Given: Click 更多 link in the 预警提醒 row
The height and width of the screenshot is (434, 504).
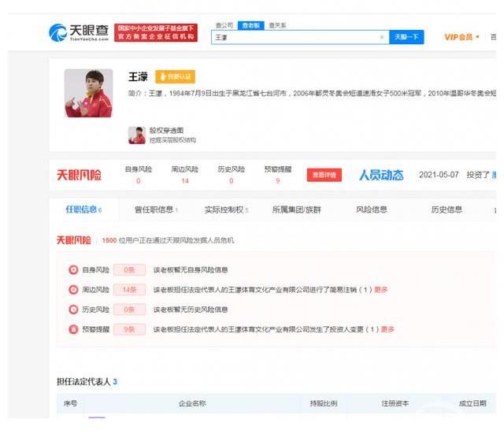Looking at the screenshot, I should 387,329.
